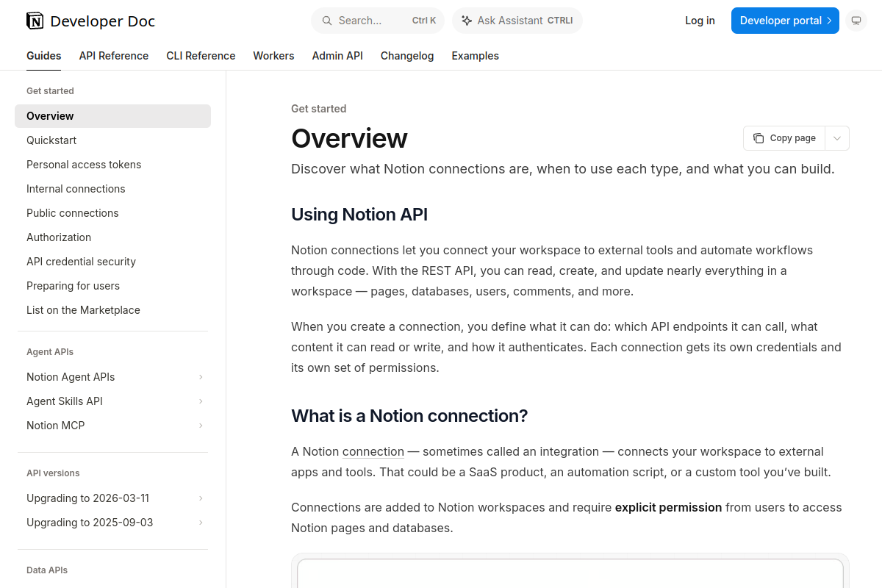The image size is (882, 588).
Task: Open Agent Skills API sidebar item
Action: click(112, 401)
